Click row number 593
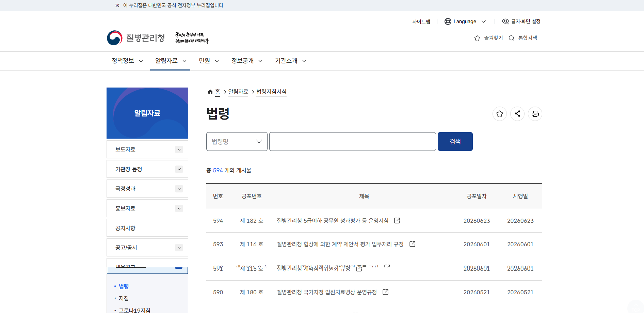Viewport: 644px width, 313px height. [x=218, y=244]
